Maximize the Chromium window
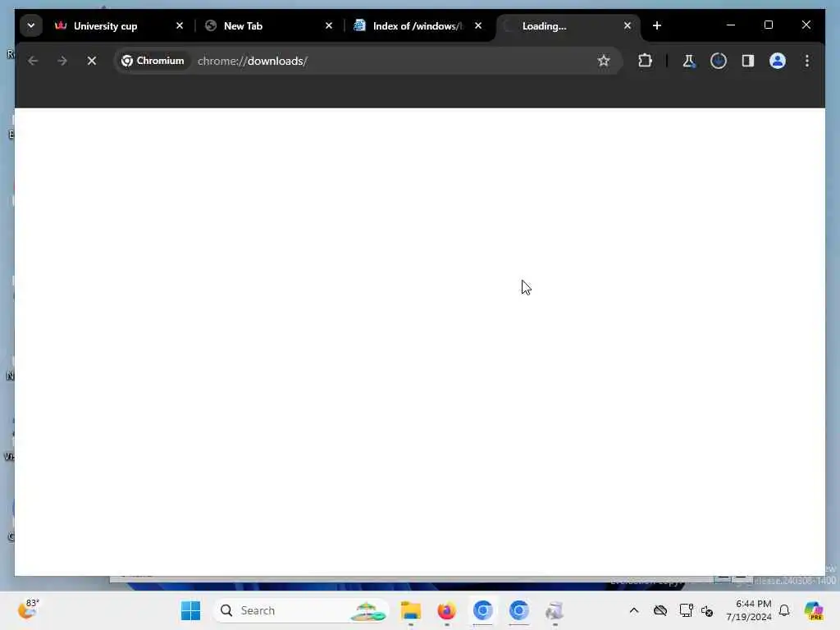This screenshot has width=840, height=630. (x=768, y=25)
